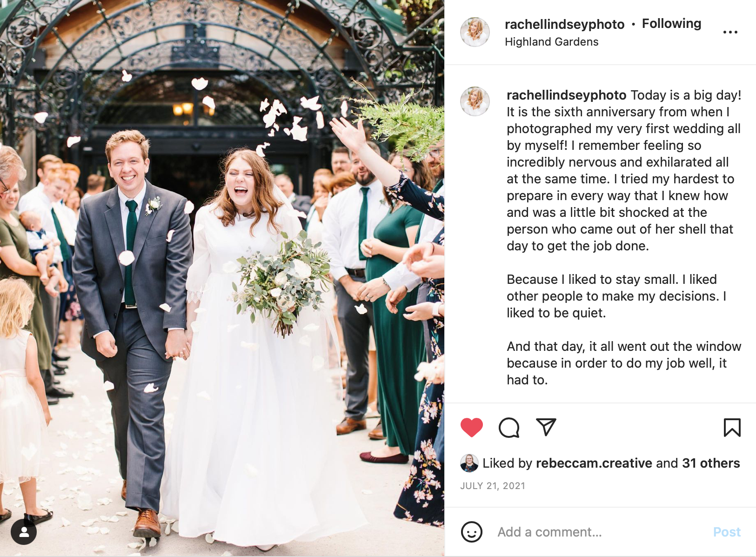Open rebeccam.creative's profile
The image size is (756, 557).
pos(594,463)
